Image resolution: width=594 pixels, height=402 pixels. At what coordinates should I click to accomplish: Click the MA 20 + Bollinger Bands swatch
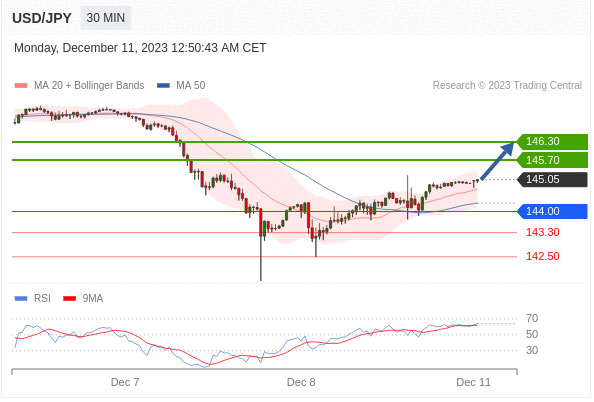(21, 86)
